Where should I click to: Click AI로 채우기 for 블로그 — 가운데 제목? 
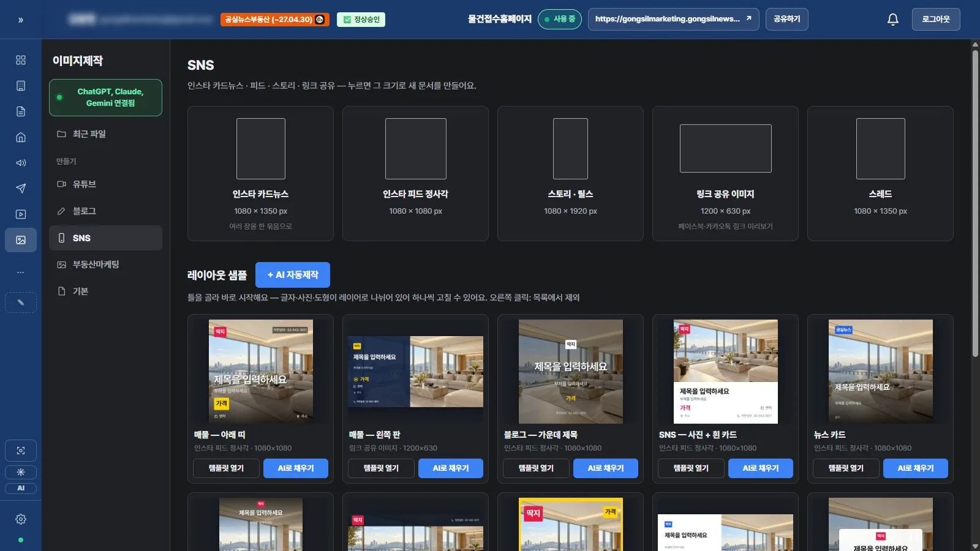click(x=606, y=468)
